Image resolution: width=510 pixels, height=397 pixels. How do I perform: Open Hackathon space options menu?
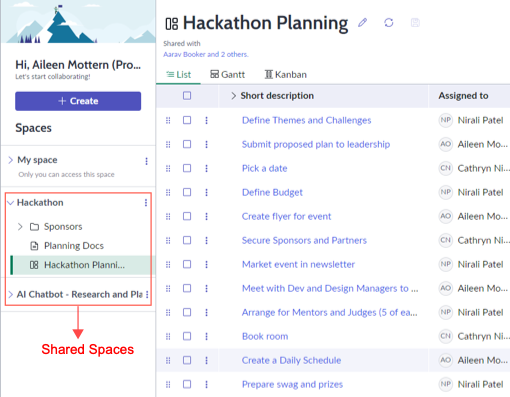click(146, 203)
